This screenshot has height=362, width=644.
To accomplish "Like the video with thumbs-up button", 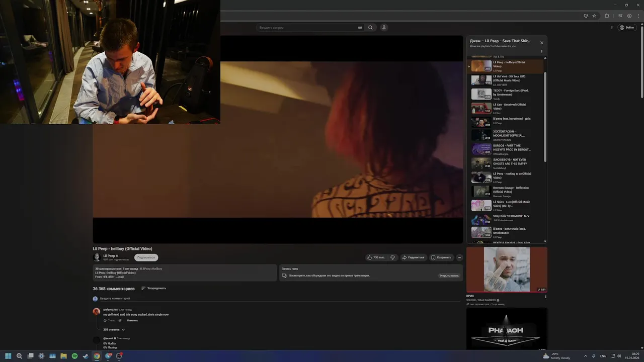I will pos(376,257).
